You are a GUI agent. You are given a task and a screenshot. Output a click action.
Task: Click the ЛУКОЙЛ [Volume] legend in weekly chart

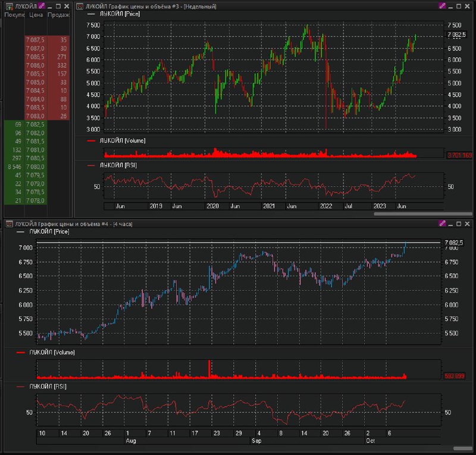click(x=123, y=141)
